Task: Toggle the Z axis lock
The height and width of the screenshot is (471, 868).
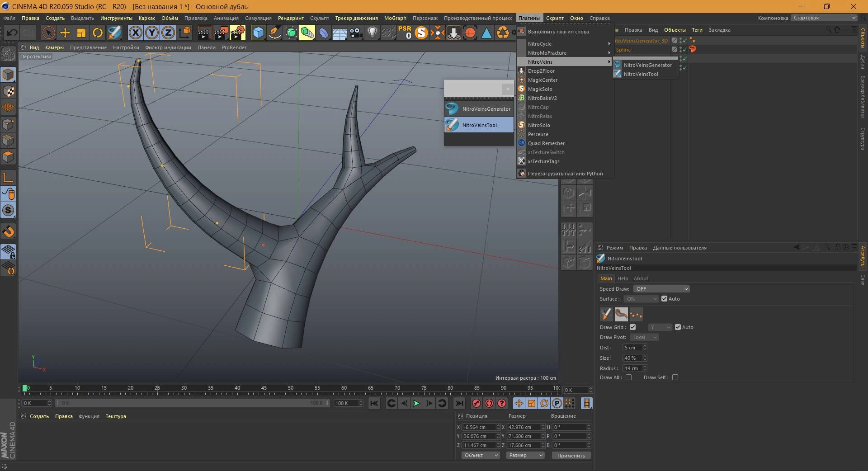Action: pyautogui.click(x=168, y=33)
